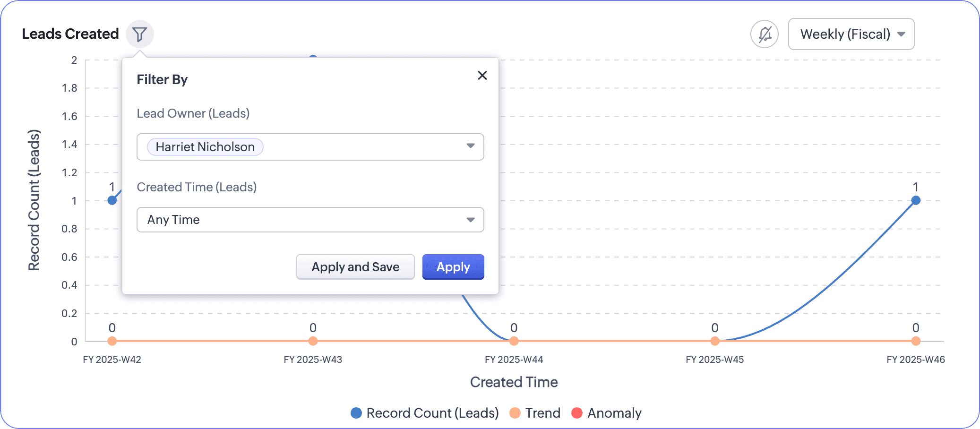
Task: Click the Apply button
Action: coord(453,267)
